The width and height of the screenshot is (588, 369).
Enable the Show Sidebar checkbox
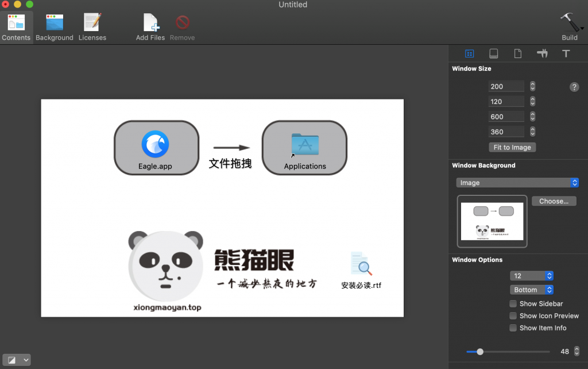click(x=513, y=303)
